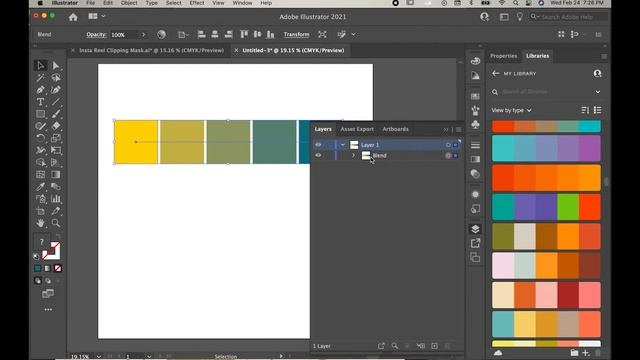Expand Opacity value arrow
Image resolution: width=640 pixels, height=360 pixels.
point(143,35)
